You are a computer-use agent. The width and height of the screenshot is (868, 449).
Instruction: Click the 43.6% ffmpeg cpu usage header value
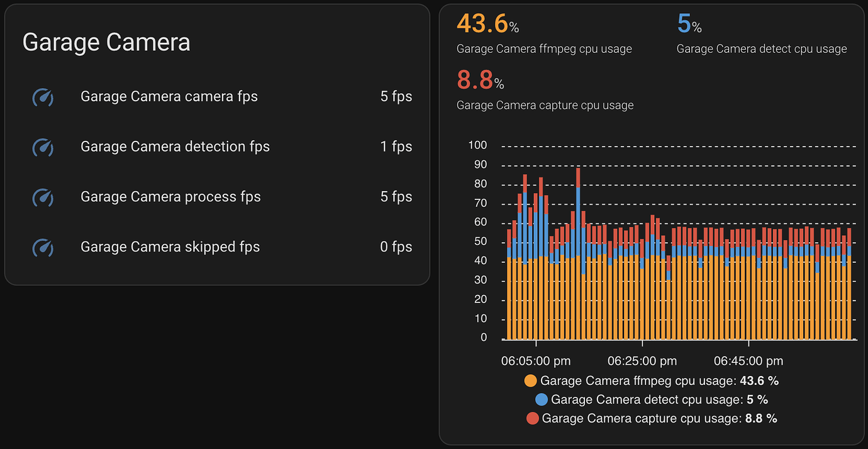point(488,24)
